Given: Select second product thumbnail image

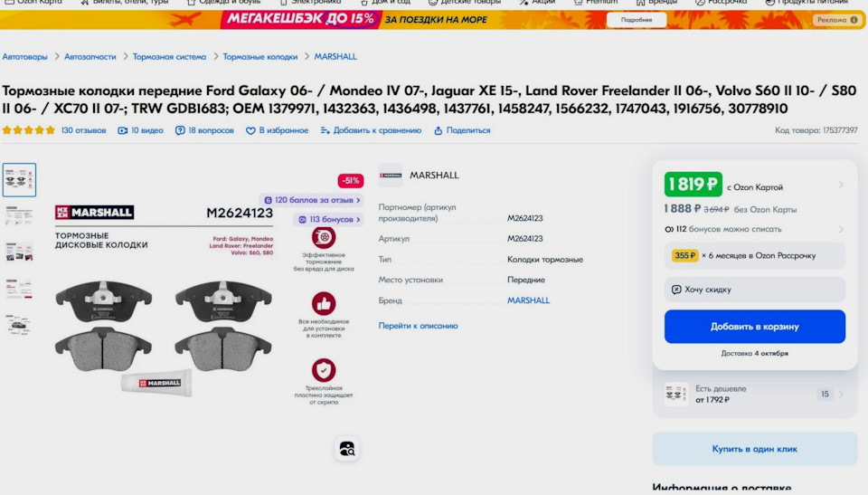Looking at the screenshot, I should click(x=19, y=216).
